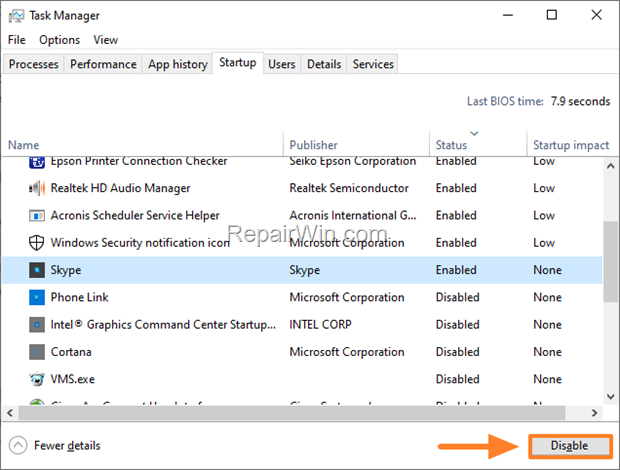
Task: Select Epson Printer Connection Checker entry name
Action: 139,162
